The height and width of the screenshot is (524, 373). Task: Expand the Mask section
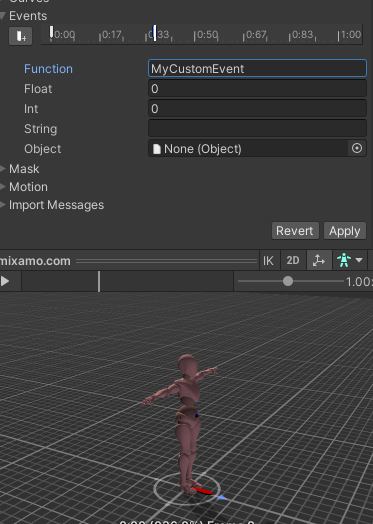pyautogui.click(x=3, y=169)
